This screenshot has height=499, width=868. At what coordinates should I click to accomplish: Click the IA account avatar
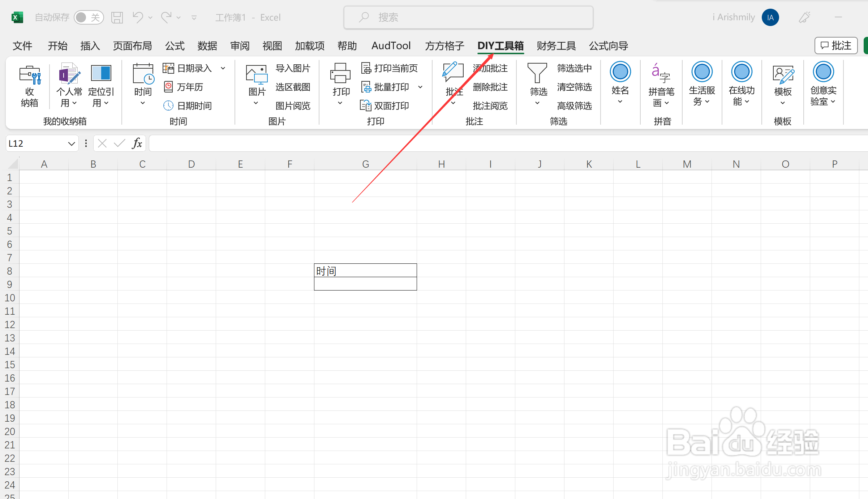(x=770, y=17)
